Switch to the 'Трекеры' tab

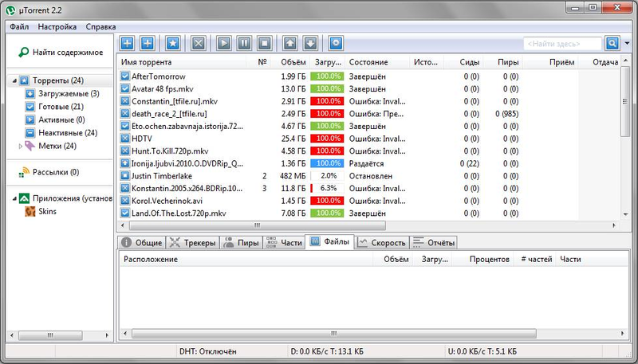tap(193, 242)
